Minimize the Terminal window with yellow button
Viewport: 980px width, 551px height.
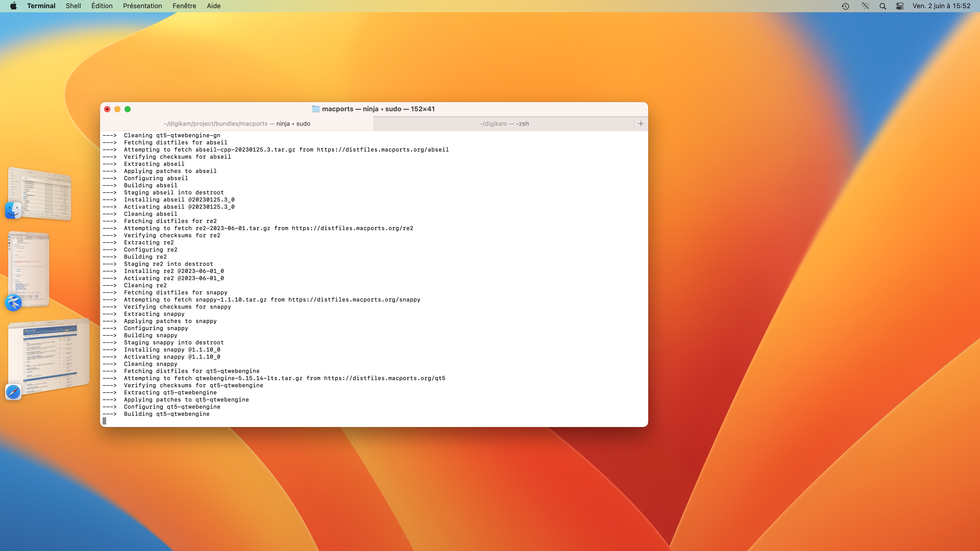[x=118, y=109]
